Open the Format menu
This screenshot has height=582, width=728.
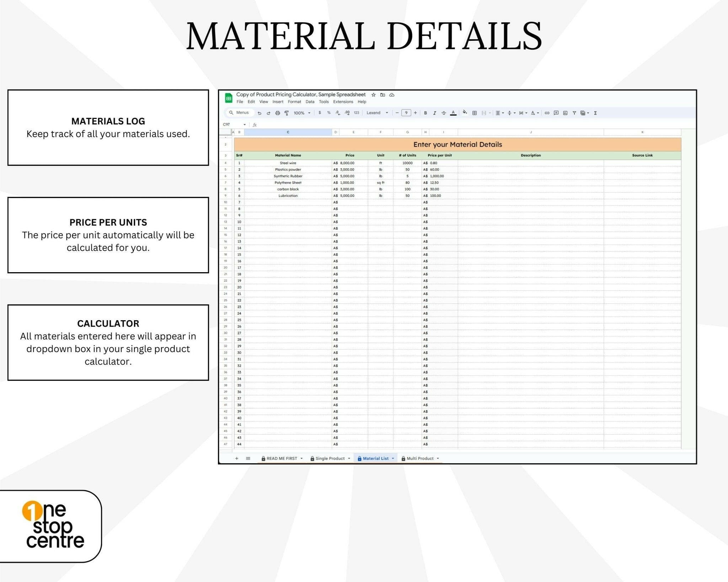tap(294, 102)
